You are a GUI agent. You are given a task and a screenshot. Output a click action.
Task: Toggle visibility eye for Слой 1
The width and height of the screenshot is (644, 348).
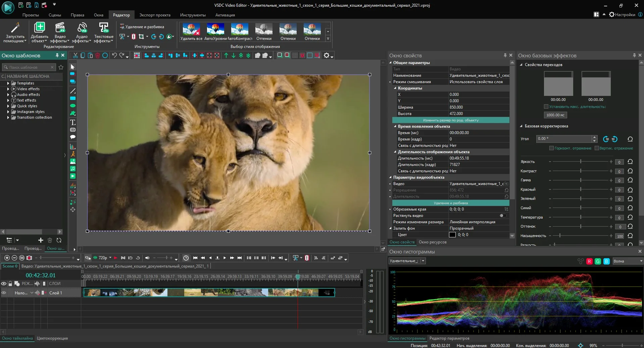pos(4,293)
